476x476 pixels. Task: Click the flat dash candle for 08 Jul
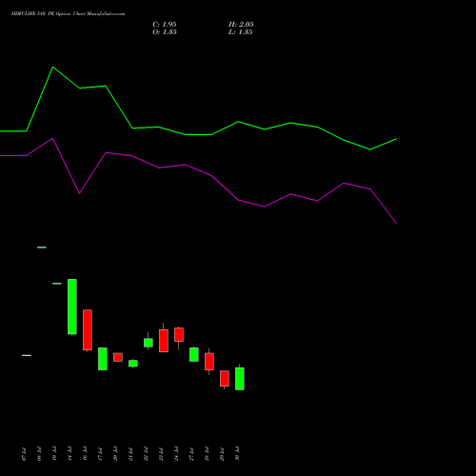(42, 248)
